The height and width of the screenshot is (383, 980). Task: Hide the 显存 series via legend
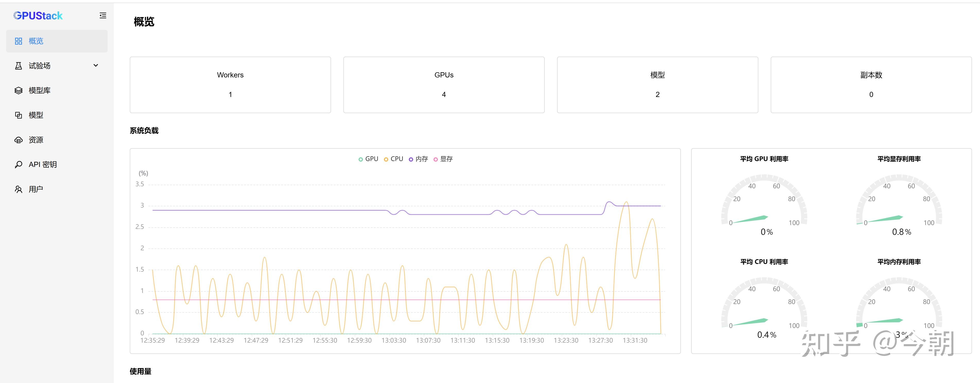pyautogui.click(x=443, y=159)
